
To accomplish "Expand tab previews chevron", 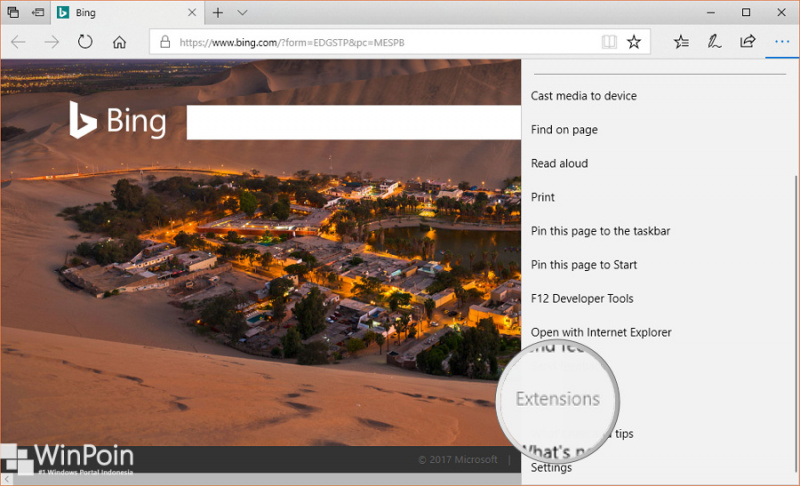I will coord(242,13).
